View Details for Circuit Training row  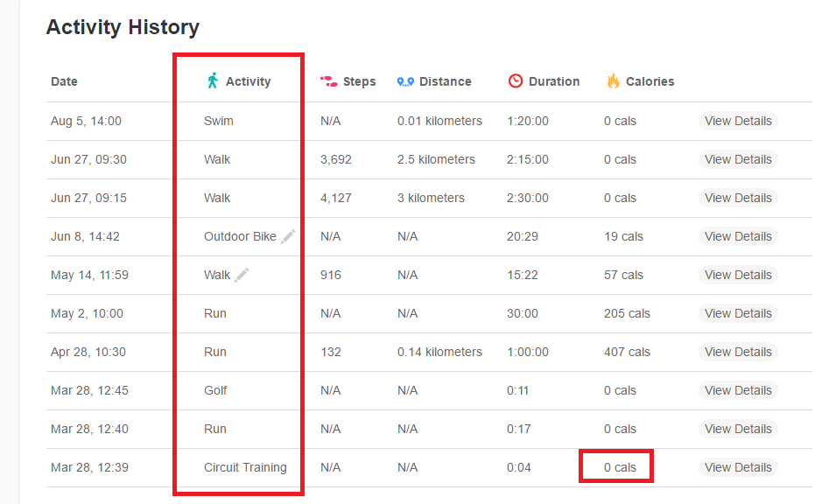738,467
